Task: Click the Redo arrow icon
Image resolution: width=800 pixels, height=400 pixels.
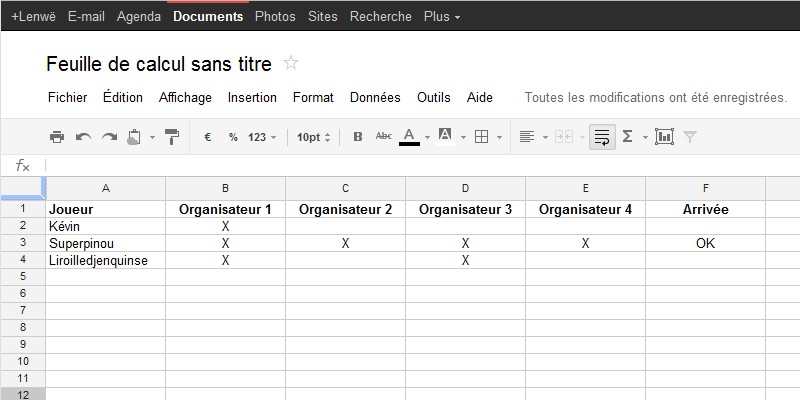Action: [109, 137]
